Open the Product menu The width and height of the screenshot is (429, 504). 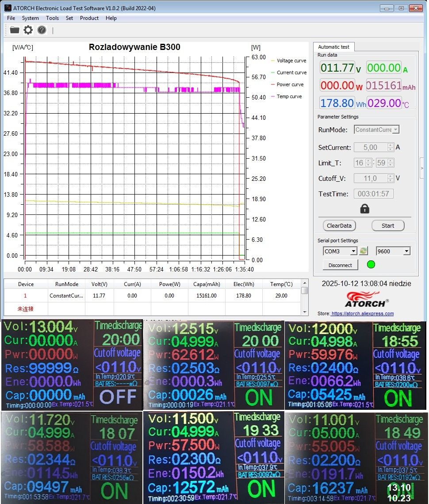click(x=89, y=18)
